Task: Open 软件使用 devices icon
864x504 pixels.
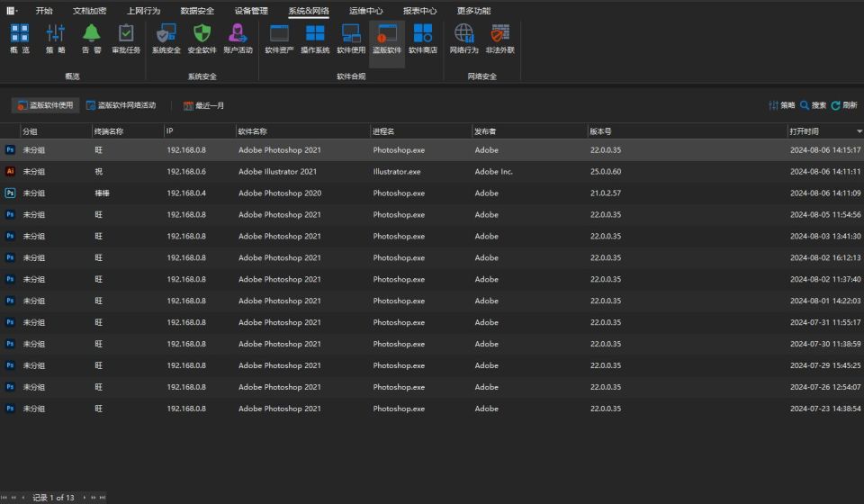Action: point(351,33)
